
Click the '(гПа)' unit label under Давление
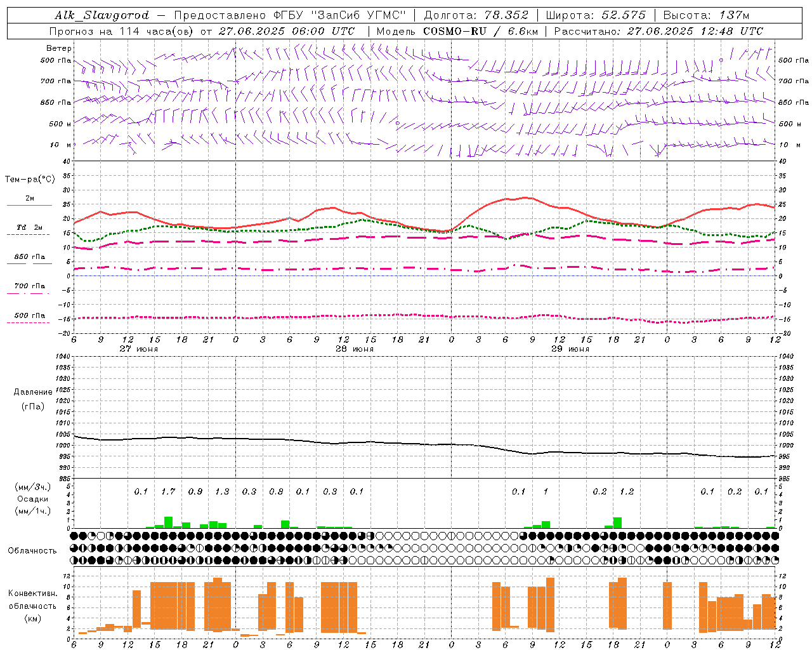pyautogui.click(x=33, y=406)
